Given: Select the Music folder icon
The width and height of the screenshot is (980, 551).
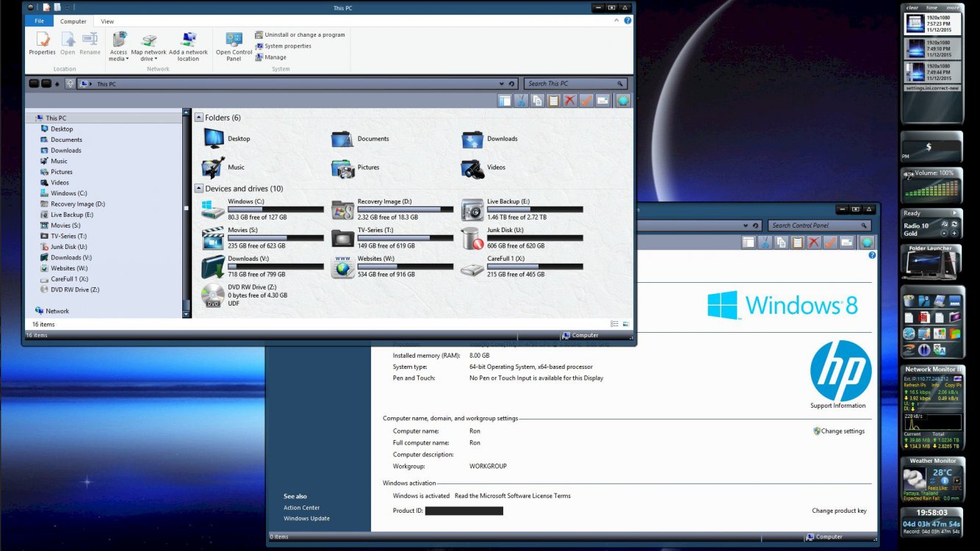Looking at the screenshot, I should (214, 168).
